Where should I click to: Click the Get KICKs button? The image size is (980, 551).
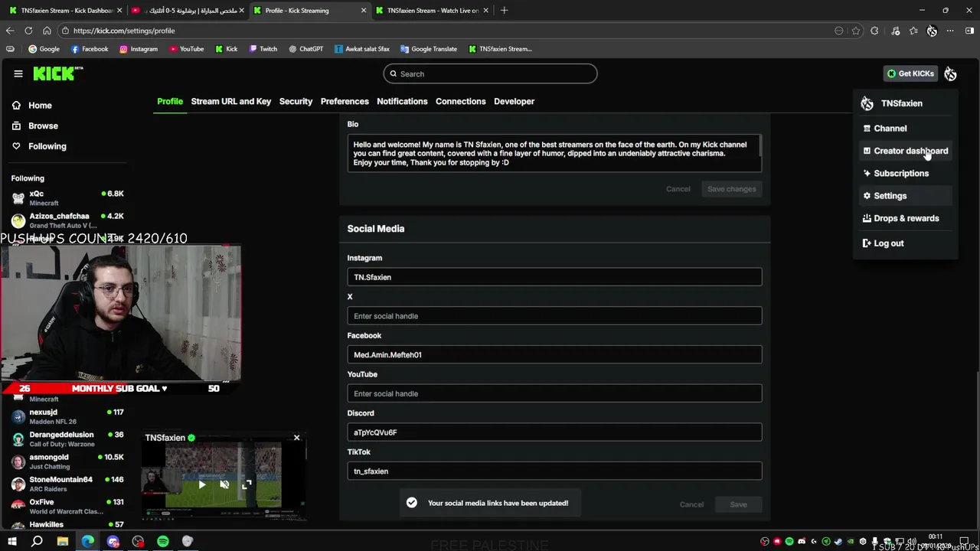click(910, 73)
